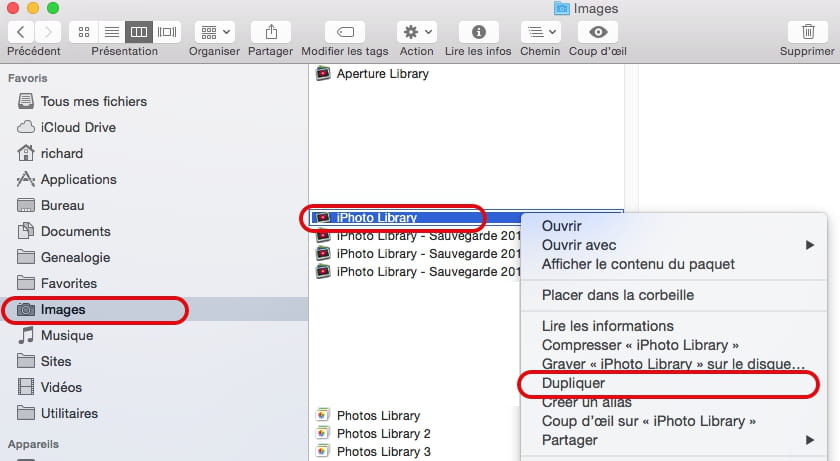
Task: Select Photos Library file
Action: 378,415
